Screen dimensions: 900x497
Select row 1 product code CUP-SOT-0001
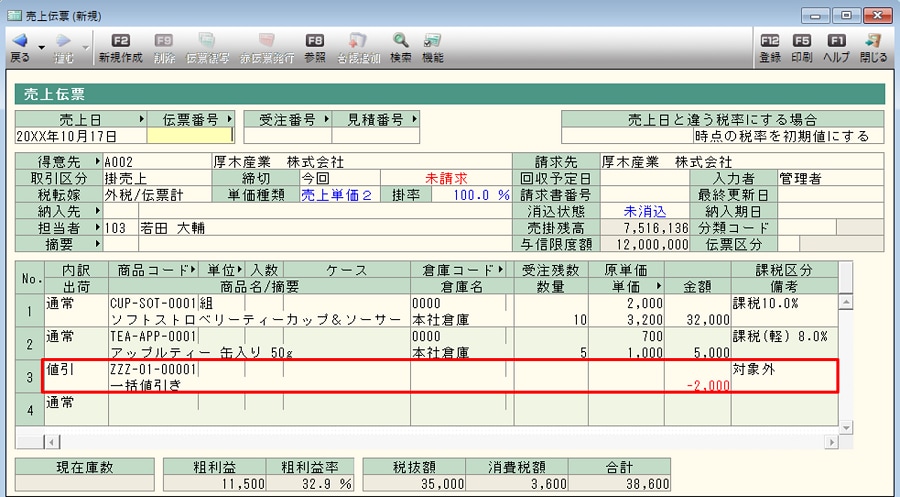153,303
